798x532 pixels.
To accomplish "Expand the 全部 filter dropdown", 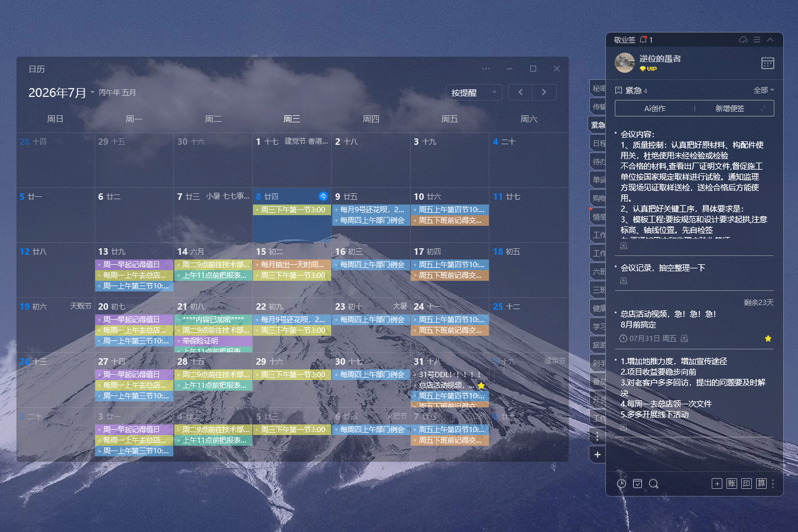I will click(x=764, y=90).
